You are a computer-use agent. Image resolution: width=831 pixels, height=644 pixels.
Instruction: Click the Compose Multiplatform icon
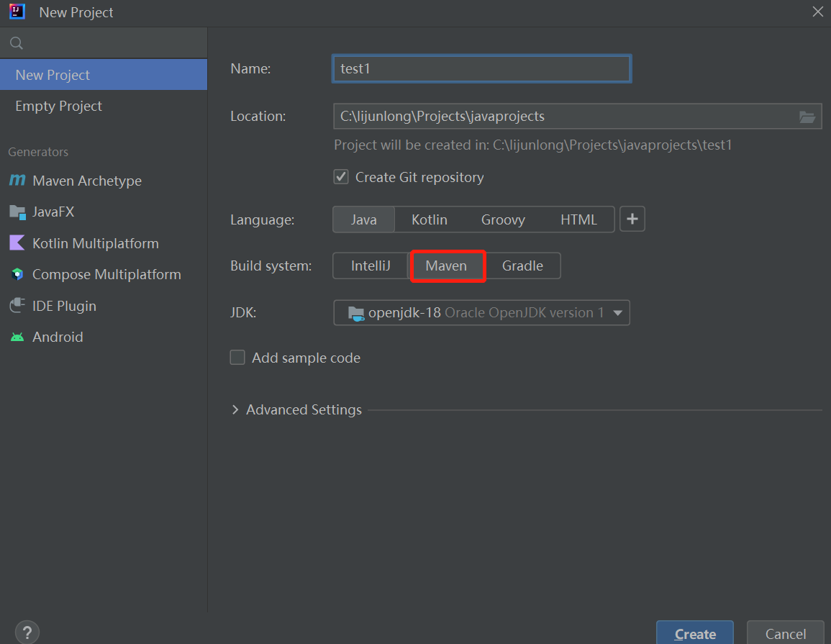(x=17, y=275)
